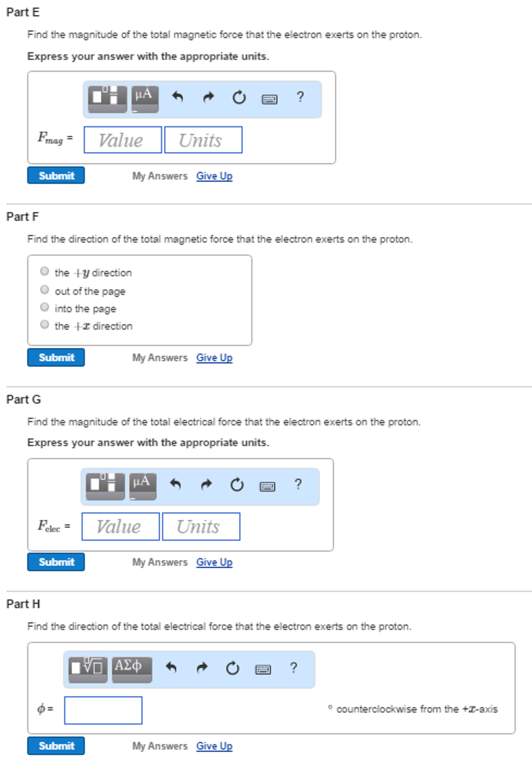
Task: Open the Greek symbols (ΑΣΦ) menu in Part H
Action: pos(132,669)
